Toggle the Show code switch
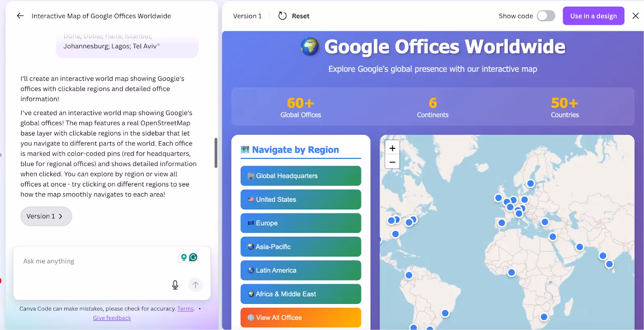644x330 pixels. pos(546,16)
